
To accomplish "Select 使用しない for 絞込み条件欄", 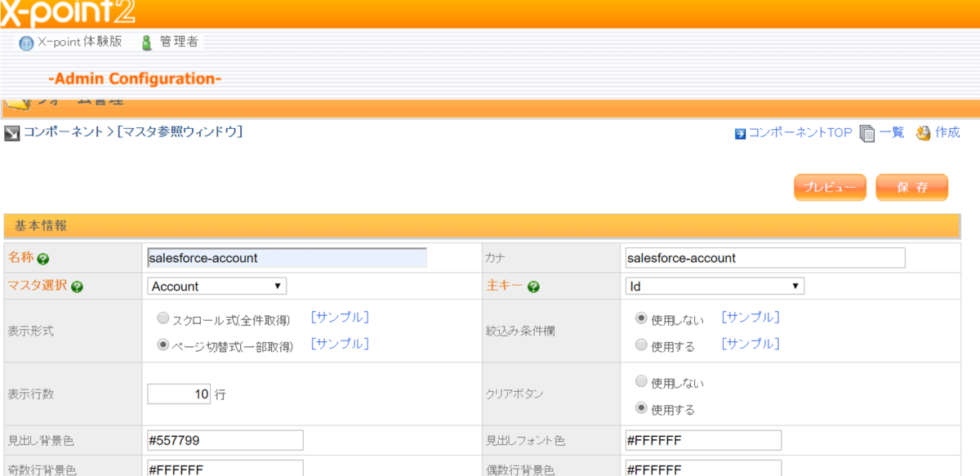I will (x=641, y=318).
